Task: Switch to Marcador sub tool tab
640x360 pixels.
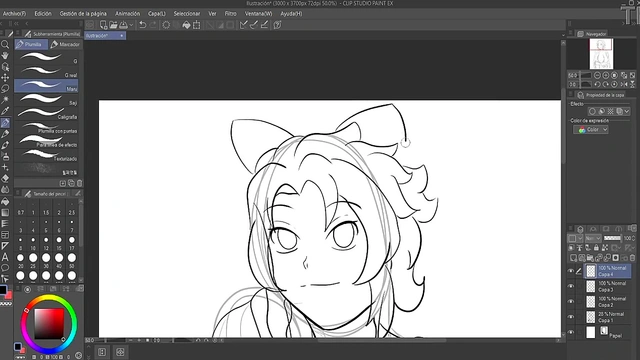Action: tap(65, 44)
